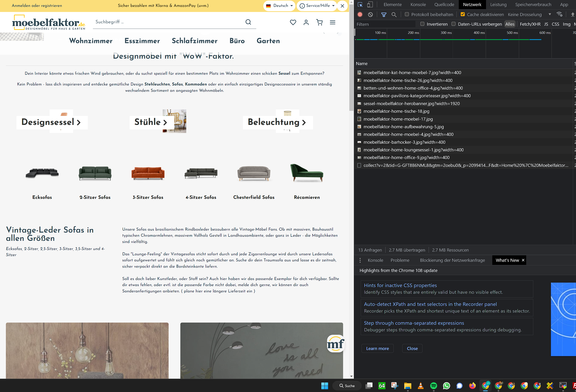Viewport: 576px width, 392px height.
Task: Uncheck Cache deaktivieren
Action: (462, 14)
